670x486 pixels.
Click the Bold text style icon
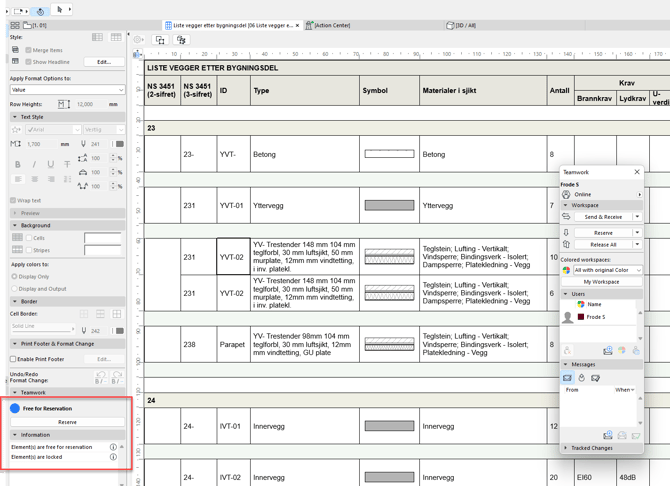[18, 165]
